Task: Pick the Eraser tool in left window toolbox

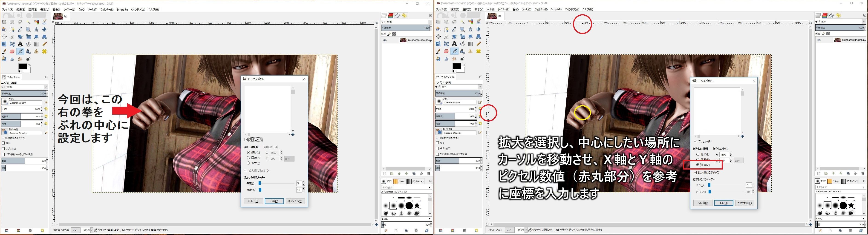Action: pyautogui.click(x=12, y=51)
